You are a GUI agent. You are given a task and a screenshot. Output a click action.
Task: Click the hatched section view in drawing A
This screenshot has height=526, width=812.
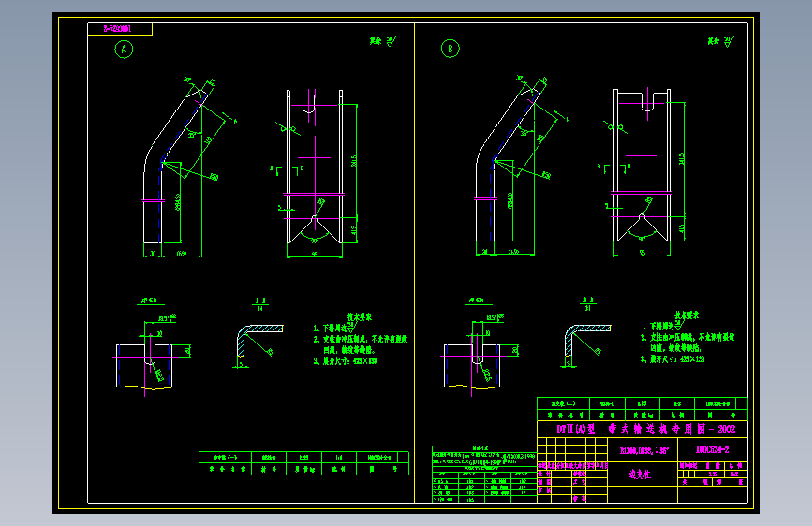click(260, 341)
